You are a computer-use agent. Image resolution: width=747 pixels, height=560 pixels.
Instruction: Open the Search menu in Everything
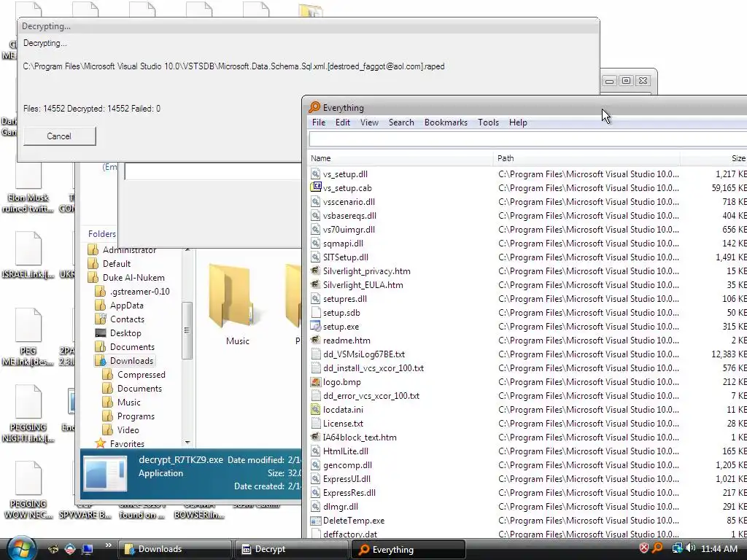(x=401, y=122)
